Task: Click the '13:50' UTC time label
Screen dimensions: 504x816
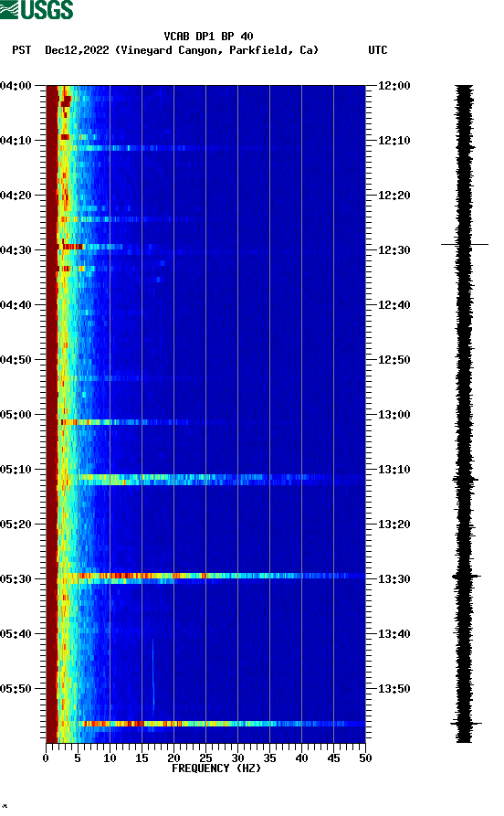Action: click(x=394, y=688)
